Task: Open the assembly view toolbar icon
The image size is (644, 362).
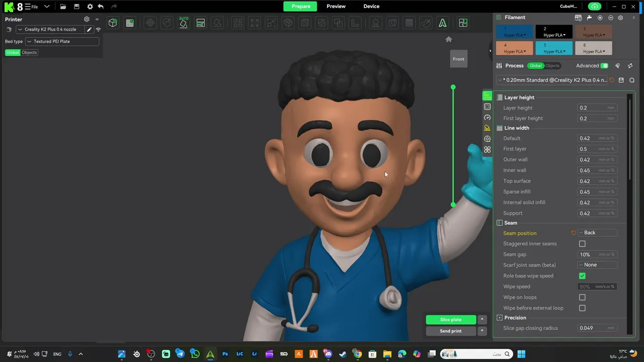Action: pos(463,23)
